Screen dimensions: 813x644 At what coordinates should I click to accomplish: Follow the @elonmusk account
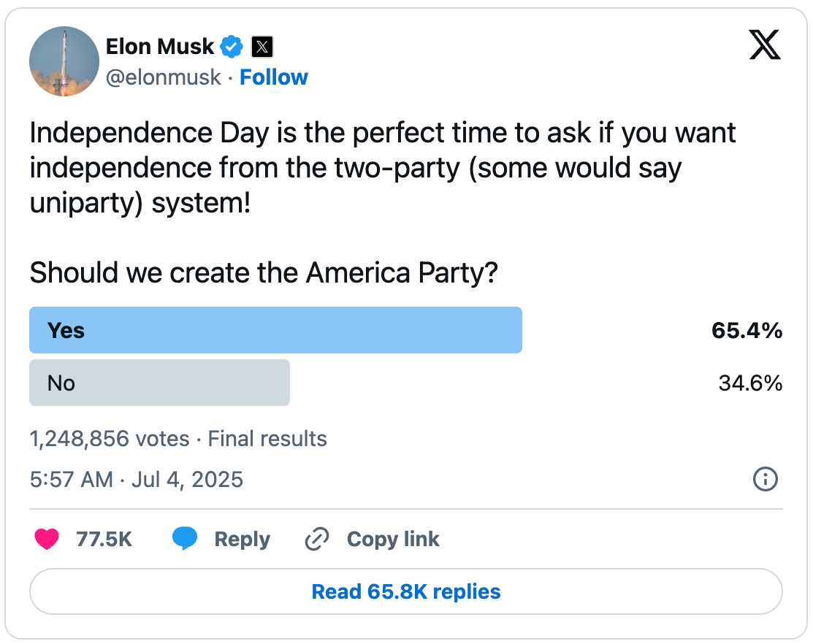(x=274, y=77)
